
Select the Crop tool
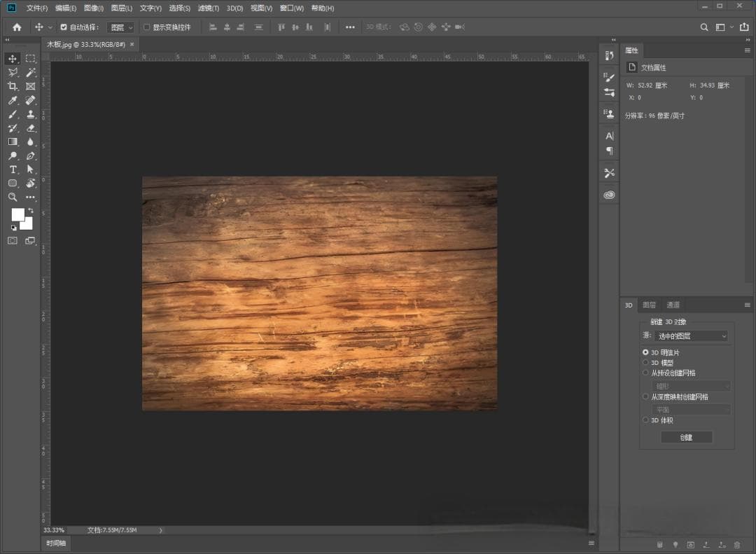[x=13, y=86]
